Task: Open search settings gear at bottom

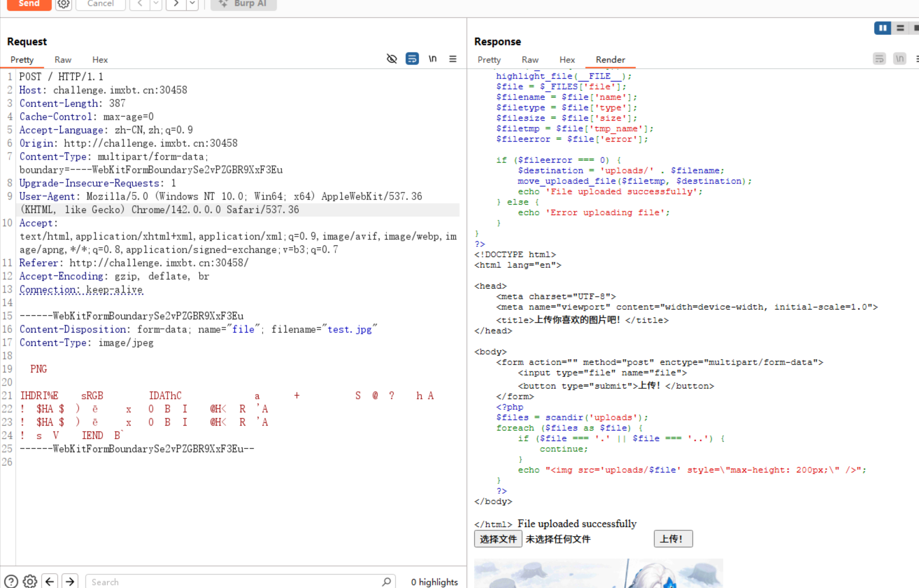Action: tap(30, 581)
